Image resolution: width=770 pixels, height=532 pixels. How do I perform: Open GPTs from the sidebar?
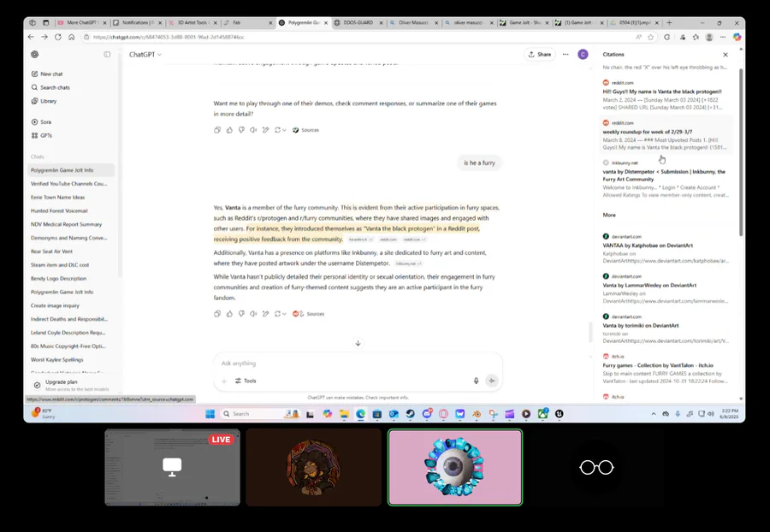[x=42, y=135]
